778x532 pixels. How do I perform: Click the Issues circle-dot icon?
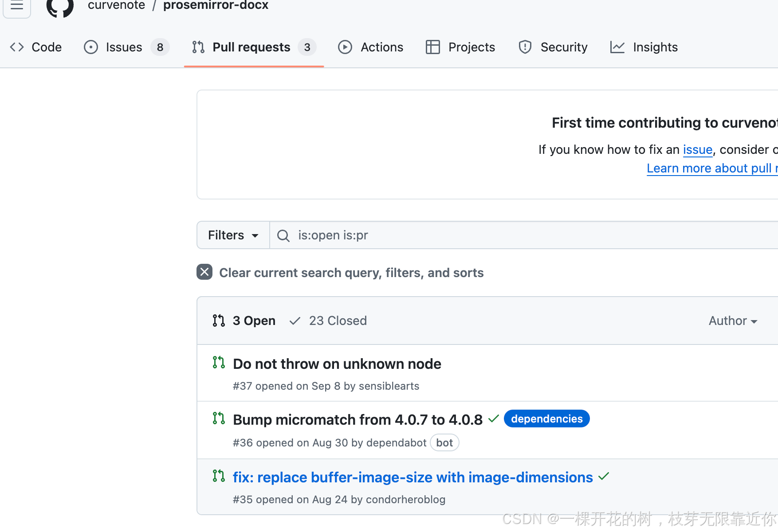[x=91, y=47]
